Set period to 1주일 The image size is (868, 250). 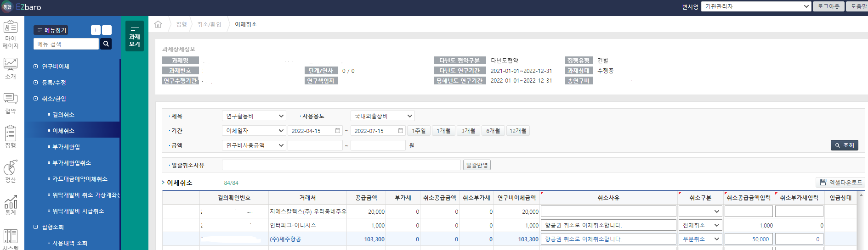[419, 131]
